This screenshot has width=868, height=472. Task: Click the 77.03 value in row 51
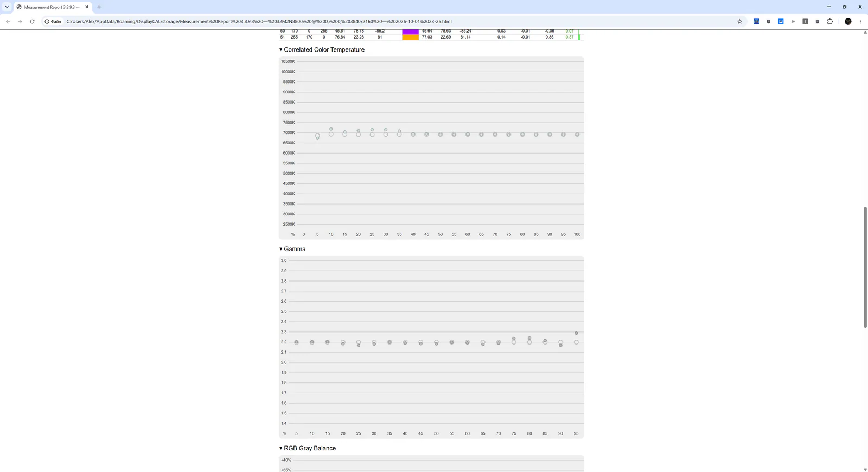click(427, 37)
